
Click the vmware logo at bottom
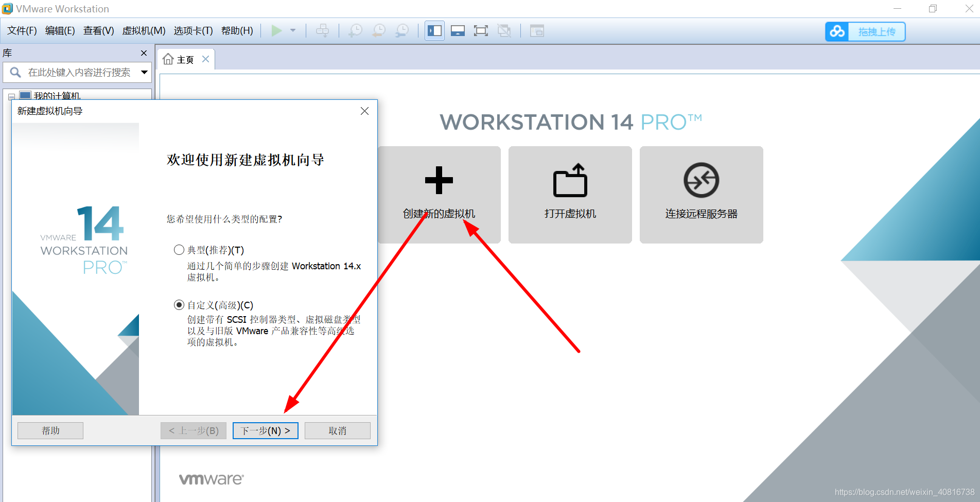(212, 479)
